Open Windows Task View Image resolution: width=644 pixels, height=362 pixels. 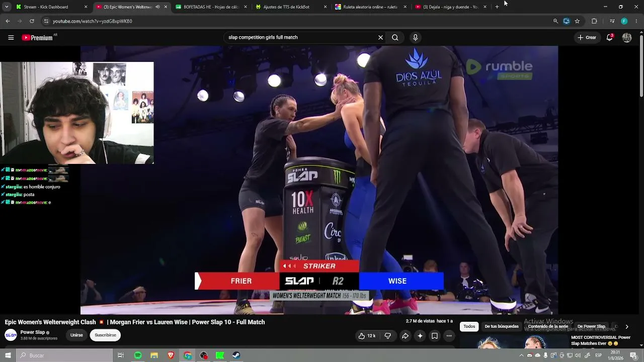[x=121, y=355]
